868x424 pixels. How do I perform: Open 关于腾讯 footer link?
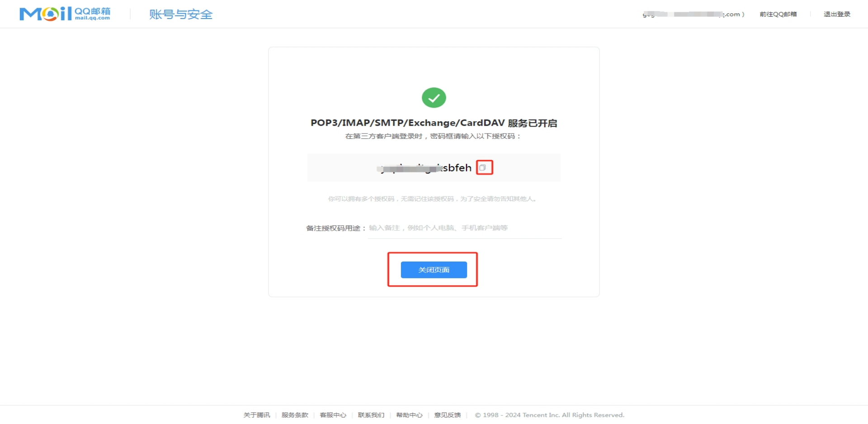(x=257, y=415)
